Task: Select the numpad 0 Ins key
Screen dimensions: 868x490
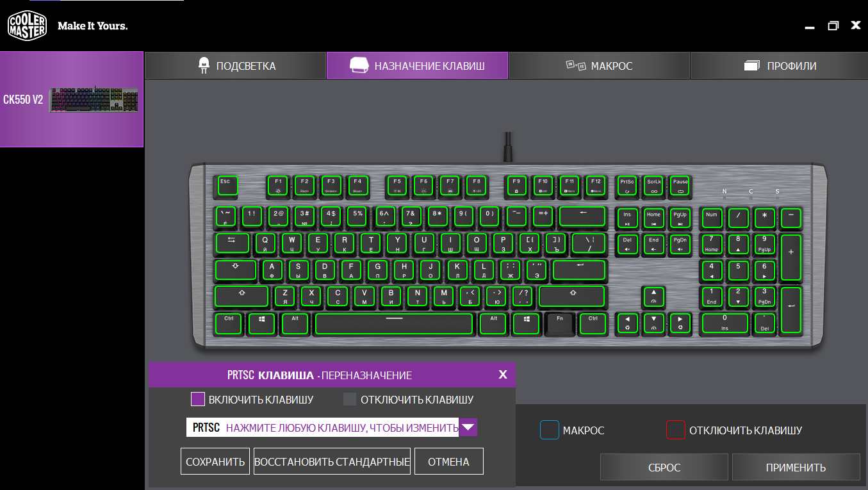Action: pos(725,323)
